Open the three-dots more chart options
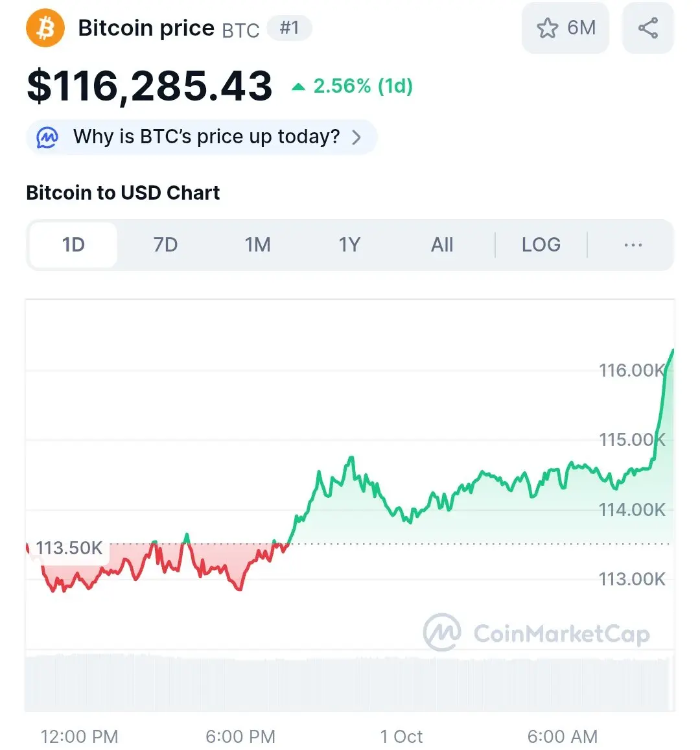This screenshot has height=750, width=700. pyautogui.click(x=633, y=245)
